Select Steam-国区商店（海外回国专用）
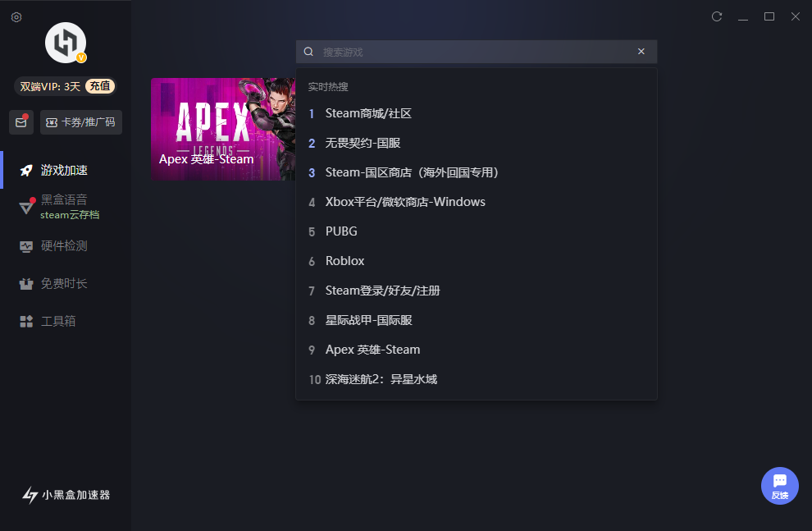Image resolution: width=812 pixels, height=531 pixels. [x=477, y=172]
